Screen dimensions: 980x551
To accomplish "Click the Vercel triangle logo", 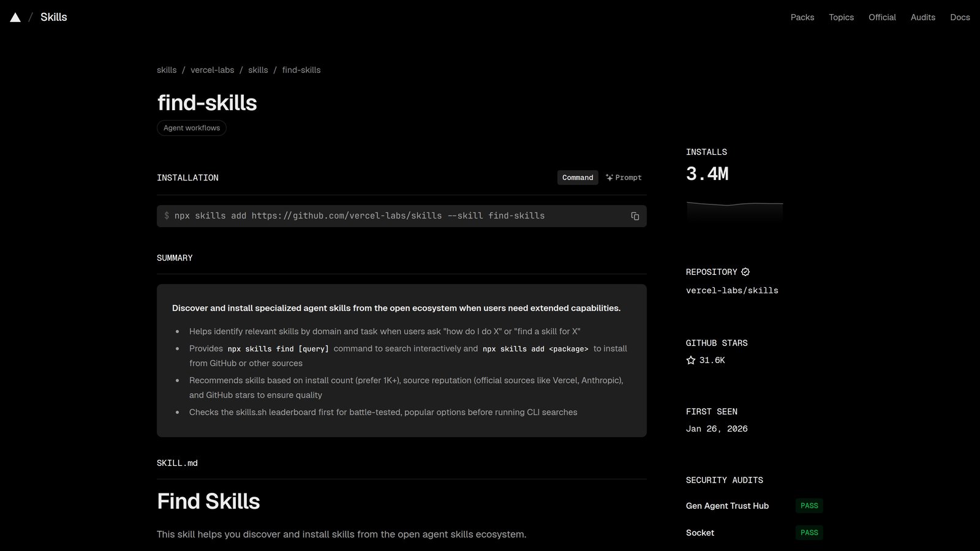I will coord(15,17).
